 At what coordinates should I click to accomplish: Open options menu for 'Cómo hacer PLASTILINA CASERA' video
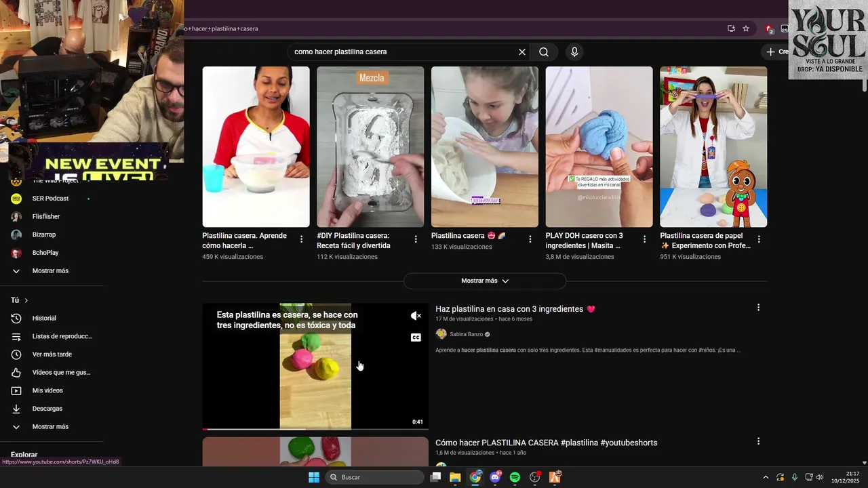pos(758,441)
